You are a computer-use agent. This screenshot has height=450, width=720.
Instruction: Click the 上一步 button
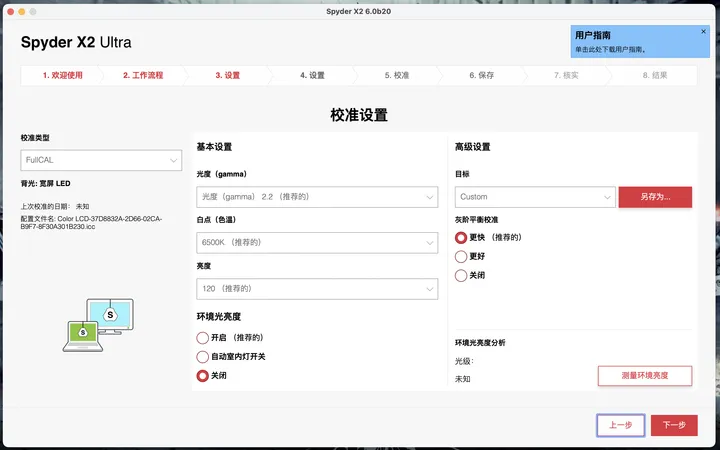click(x=621, y=425)
